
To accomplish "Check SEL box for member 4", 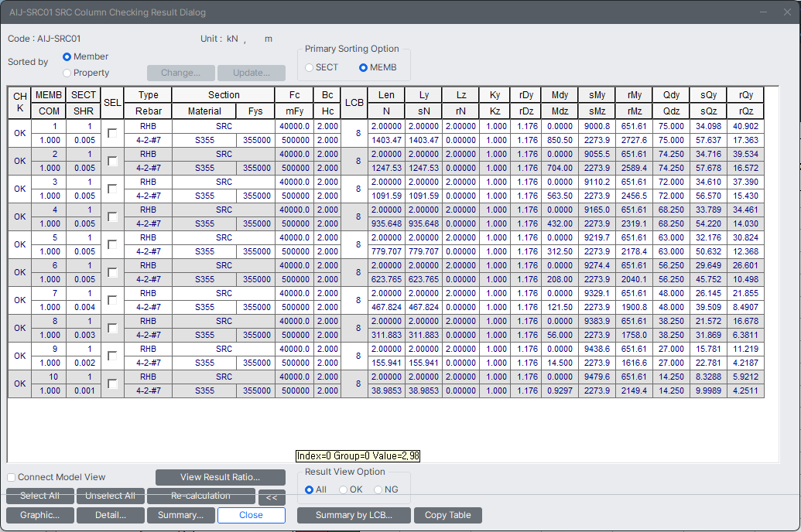I will coord(112,217).
